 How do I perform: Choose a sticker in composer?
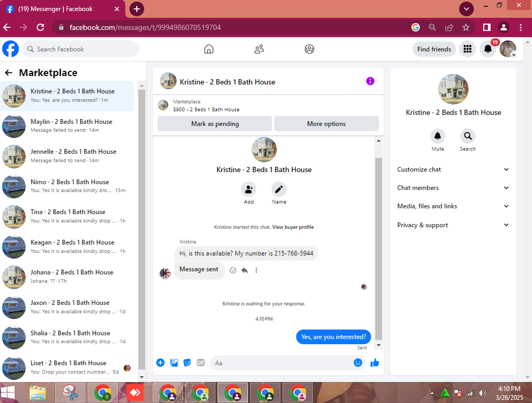(x=187, y=363)
